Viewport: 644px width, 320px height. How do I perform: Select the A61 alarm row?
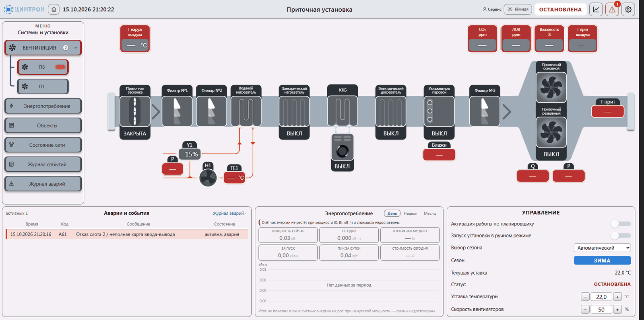(x=127, y=234)
